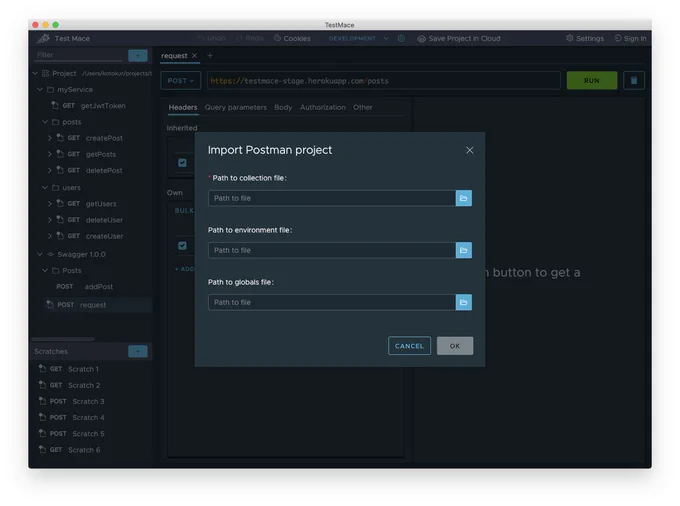Expand the createPost request node
The height and width of the screenshot is (506, 680).
(x=49, y=138)
